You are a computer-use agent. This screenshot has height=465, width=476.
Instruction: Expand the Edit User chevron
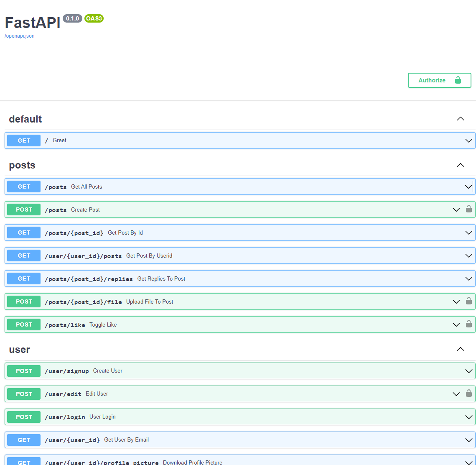[456, 394]
